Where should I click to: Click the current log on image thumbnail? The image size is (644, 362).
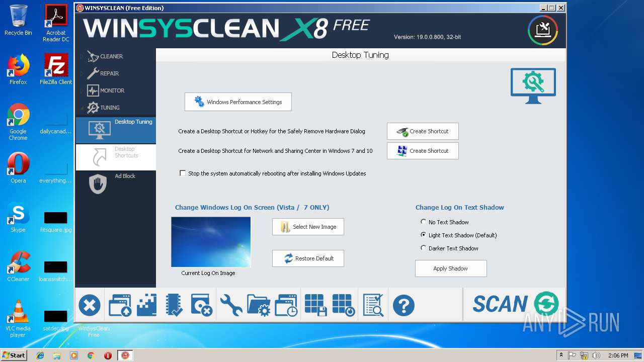coord(211,242)
